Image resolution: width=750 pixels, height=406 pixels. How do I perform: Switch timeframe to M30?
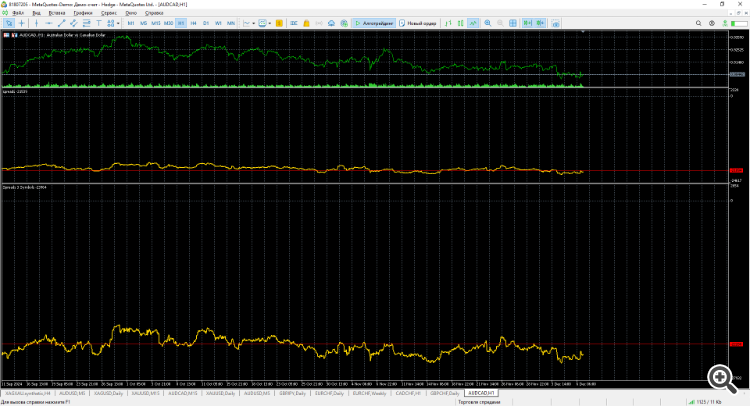(x=168, y=23)
